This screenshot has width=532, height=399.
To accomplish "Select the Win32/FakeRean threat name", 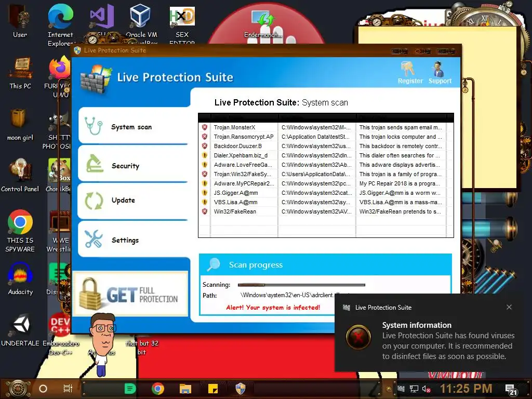I will [x=235, y=211].
